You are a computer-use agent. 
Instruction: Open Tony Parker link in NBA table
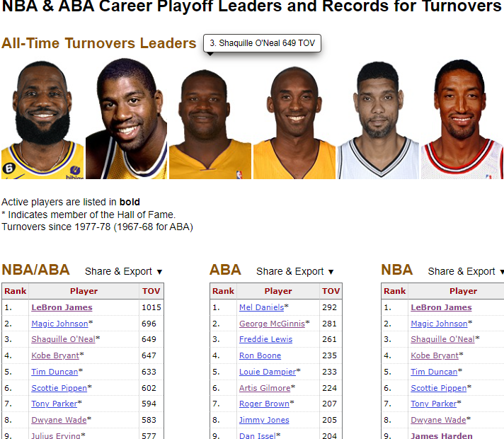click(434, 404)
